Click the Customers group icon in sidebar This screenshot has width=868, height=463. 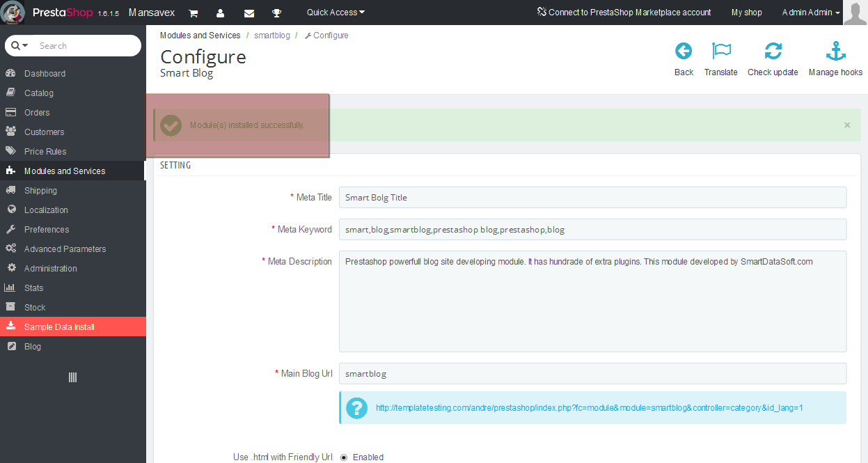point(11,132)
